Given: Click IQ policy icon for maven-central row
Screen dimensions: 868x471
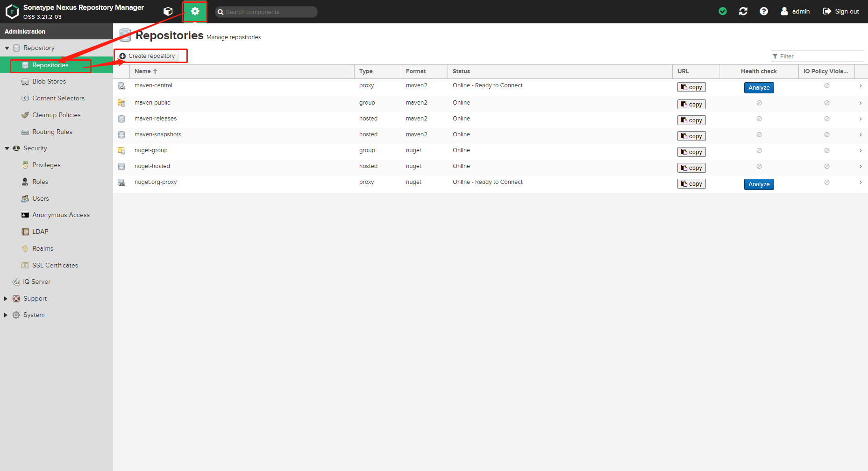Looking at the screenshot, I should (x=827, y=86).
